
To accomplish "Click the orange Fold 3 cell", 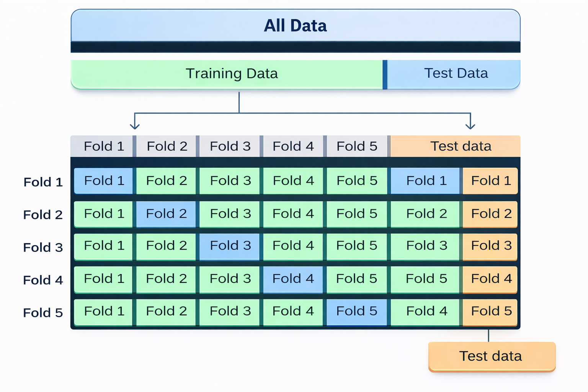I will coord(490,246).
